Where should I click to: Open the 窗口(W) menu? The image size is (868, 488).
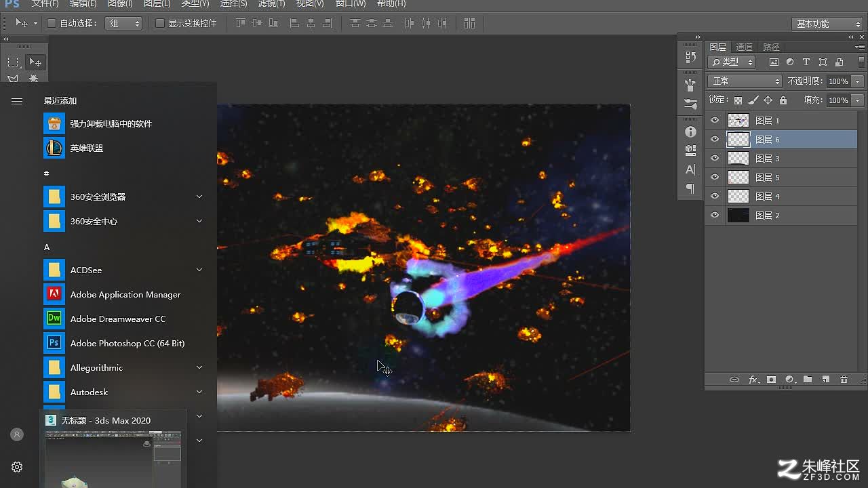[351, 3]
